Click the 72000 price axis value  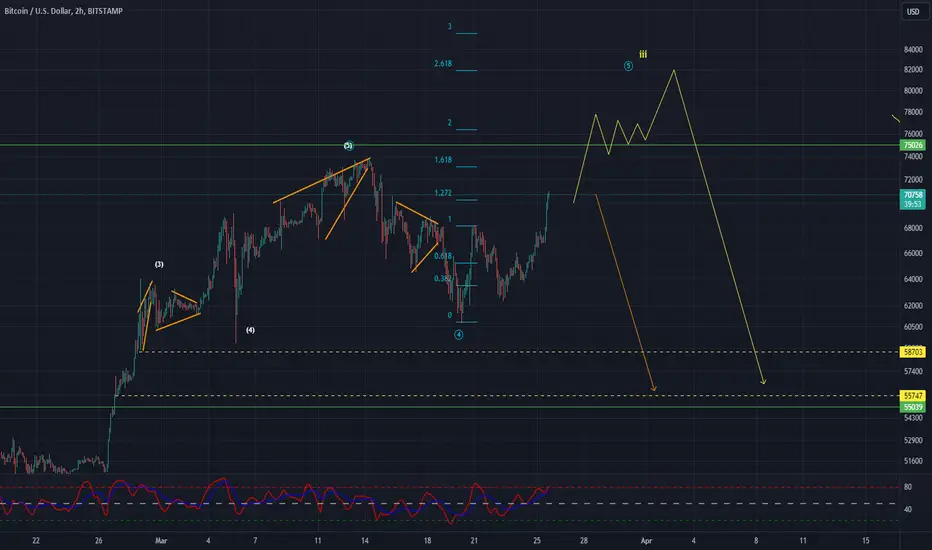coord(913,180)
